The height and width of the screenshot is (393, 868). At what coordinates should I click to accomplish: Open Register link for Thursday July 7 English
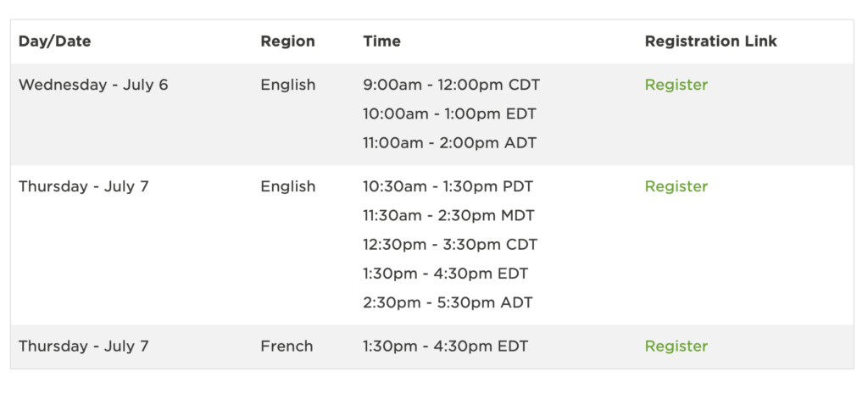point(676,186)
